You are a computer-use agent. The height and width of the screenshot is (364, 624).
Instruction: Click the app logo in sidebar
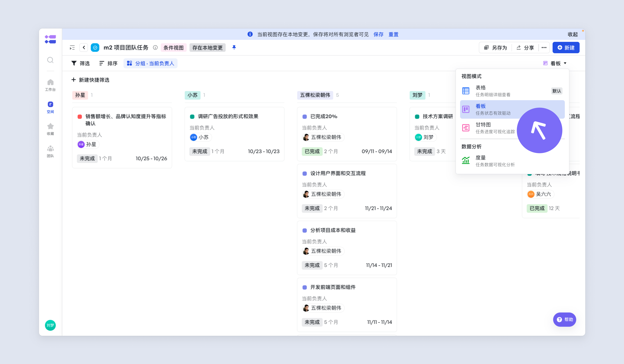(50, 39)
